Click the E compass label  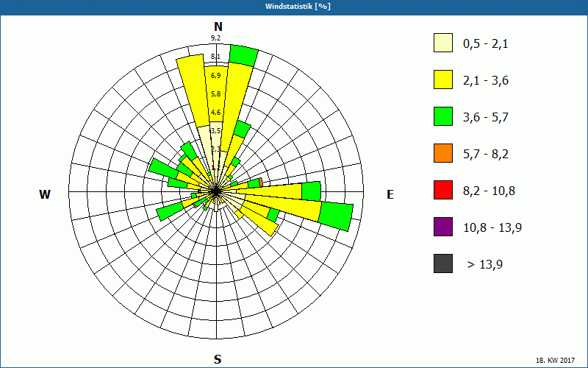click(x=390, y=194)
